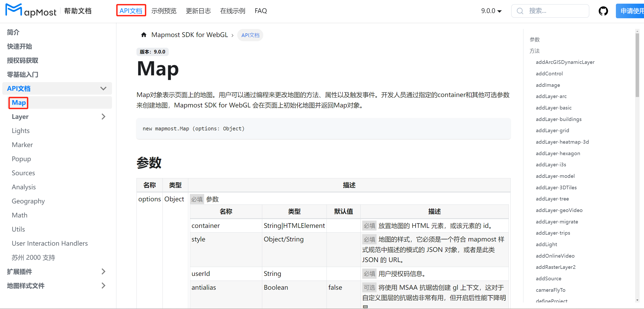Expand the Layer sidebar entry
Image resolution: width=644 pixels, height=309 pixels.
tap(103, 117)
